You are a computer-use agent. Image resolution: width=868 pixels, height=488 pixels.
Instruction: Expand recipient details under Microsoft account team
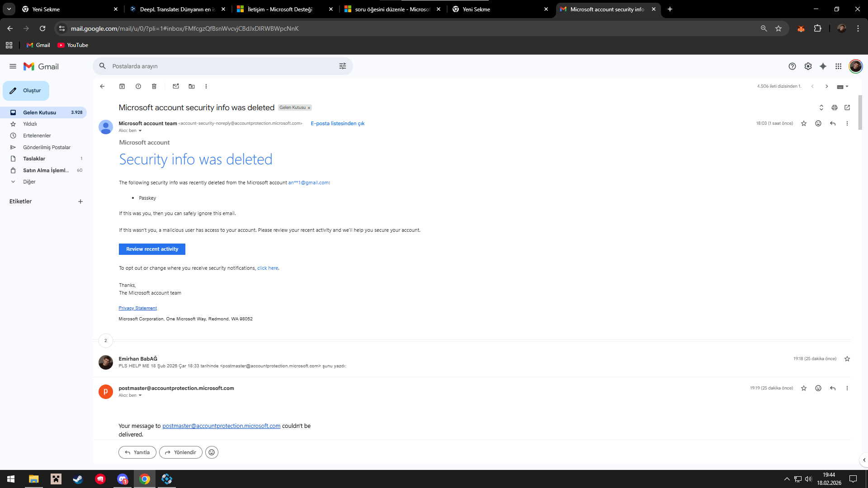point(140,131)
